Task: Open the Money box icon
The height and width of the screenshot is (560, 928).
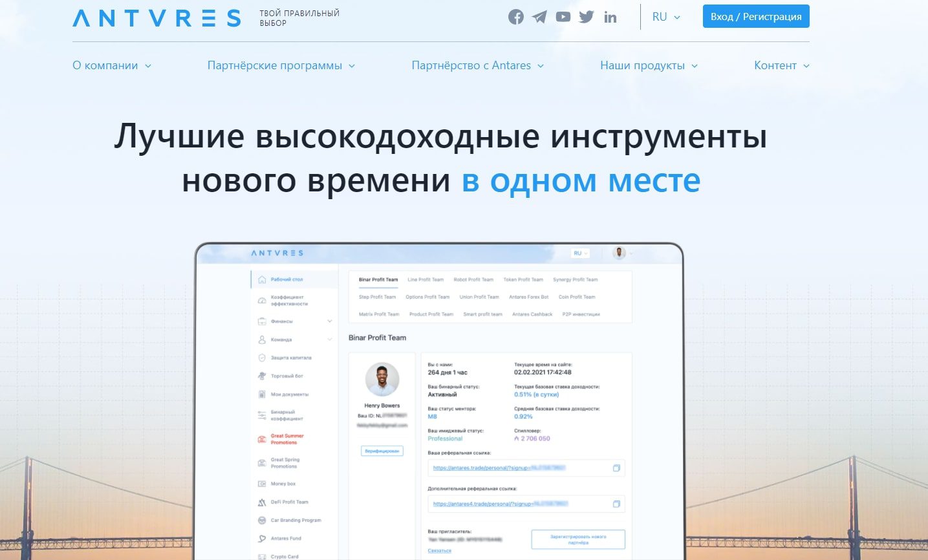Action: pyautogui.click(x=262, y=484)
